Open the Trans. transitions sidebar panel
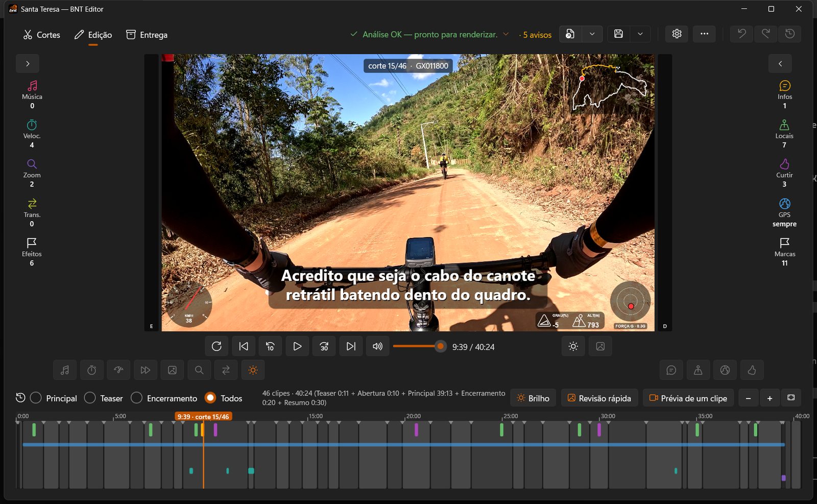Image resolution: width=817 pixels, height=504 pixels. tap(32, 212)
